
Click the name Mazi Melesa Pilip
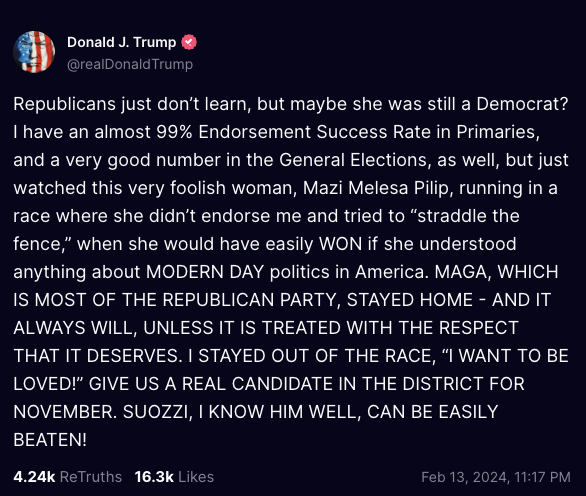(376, 188)
